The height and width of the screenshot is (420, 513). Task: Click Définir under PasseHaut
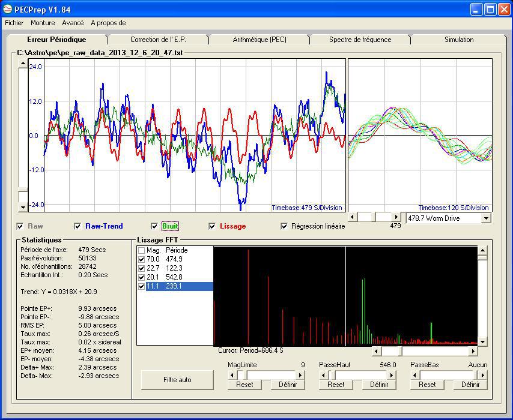[x=379, y=385]
